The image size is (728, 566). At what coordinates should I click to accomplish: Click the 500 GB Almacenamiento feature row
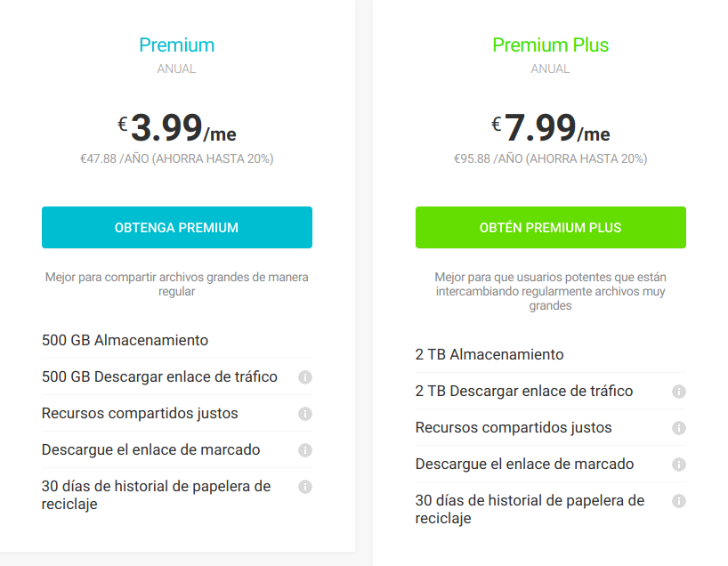pyautogui.click(x=177, y=340)
